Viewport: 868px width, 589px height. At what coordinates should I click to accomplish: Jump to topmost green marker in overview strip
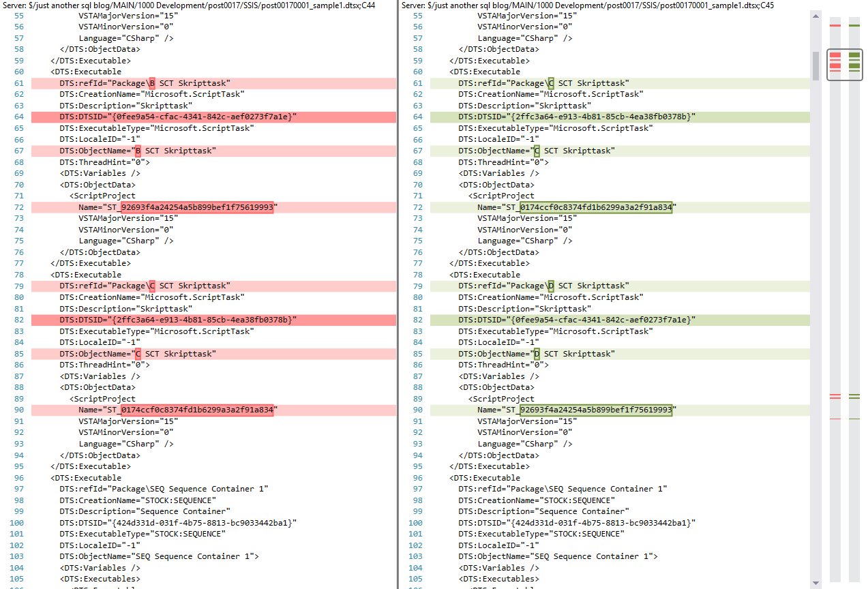854,25
